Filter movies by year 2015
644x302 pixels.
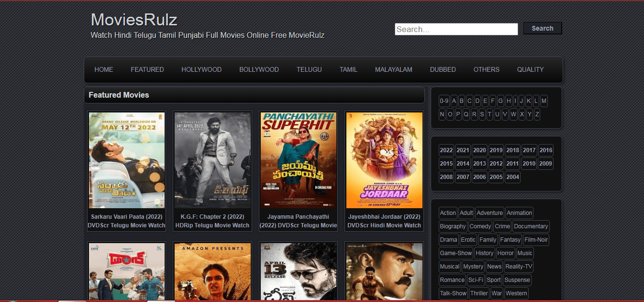pyautogui.click(x=446, y=164)
